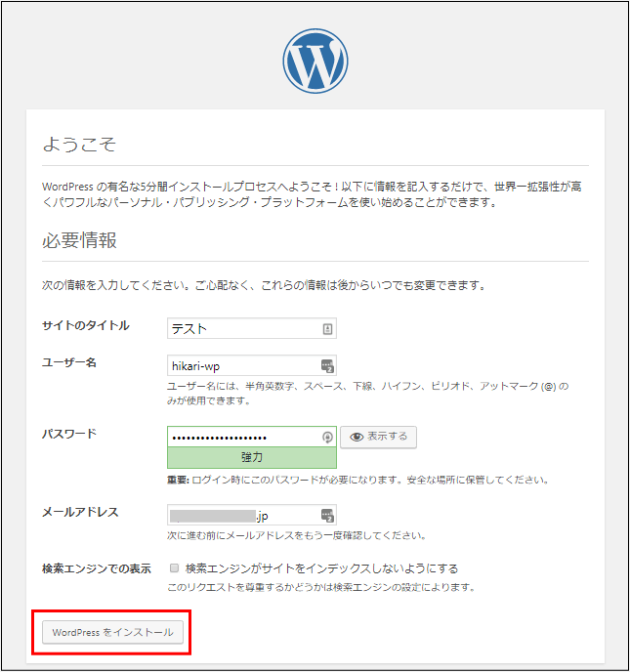Click the 次に進む前にメールアドレスをもう一度確認してください hint
Image resolution: width=630 pixels, height=672 pixels.
pyautogui.click(x=296, y=535)
